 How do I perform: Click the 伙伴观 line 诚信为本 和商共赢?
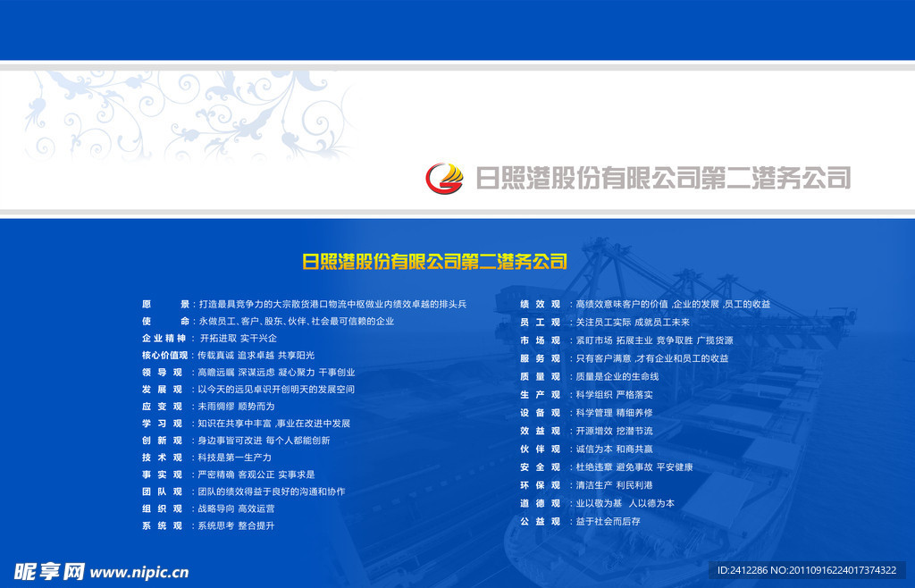(586, 449)
